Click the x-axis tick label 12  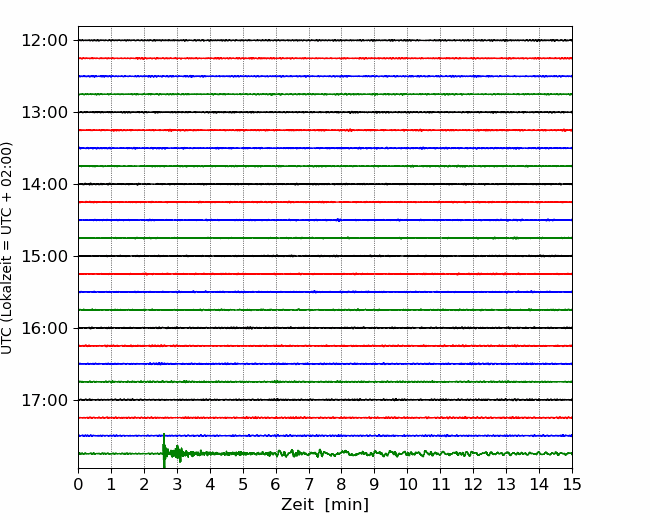(x=473, y=484)
